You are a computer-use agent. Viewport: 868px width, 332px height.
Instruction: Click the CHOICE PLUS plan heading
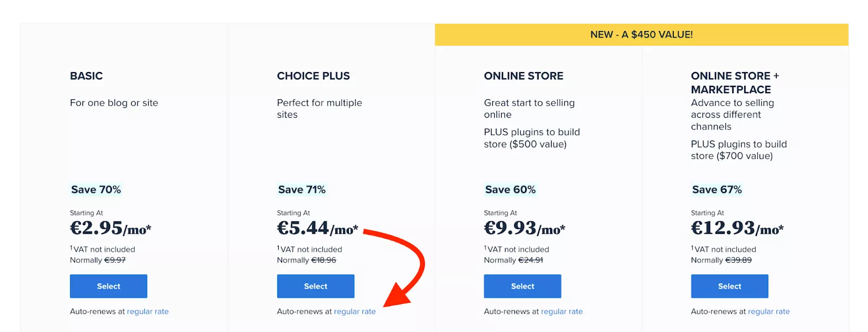click(x=314, y=76)
